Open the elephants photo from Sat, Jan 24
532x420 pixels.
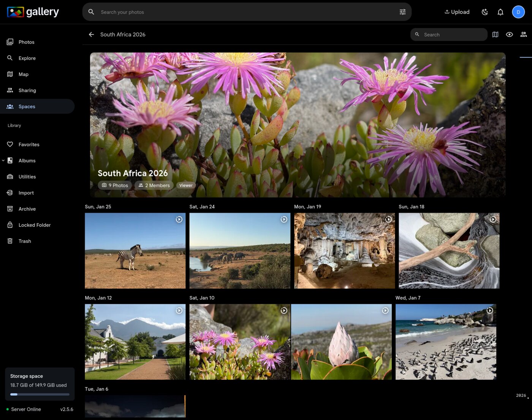239,251
